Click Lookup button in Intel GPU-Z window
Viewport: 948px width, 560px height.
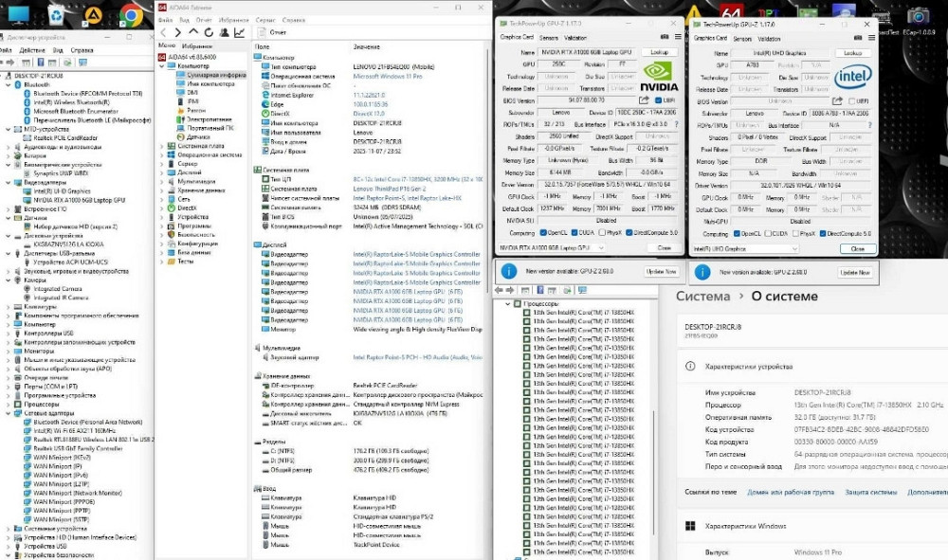(852, 53)
